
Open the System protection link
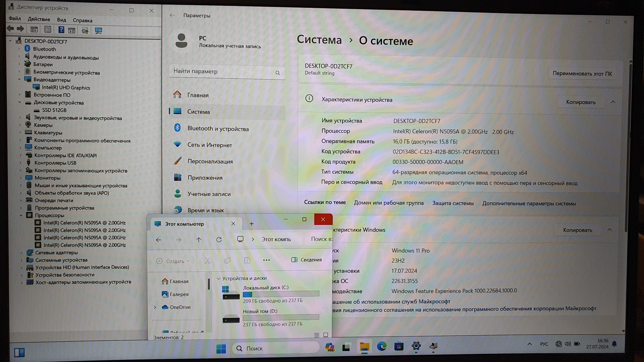pos(452,203)
